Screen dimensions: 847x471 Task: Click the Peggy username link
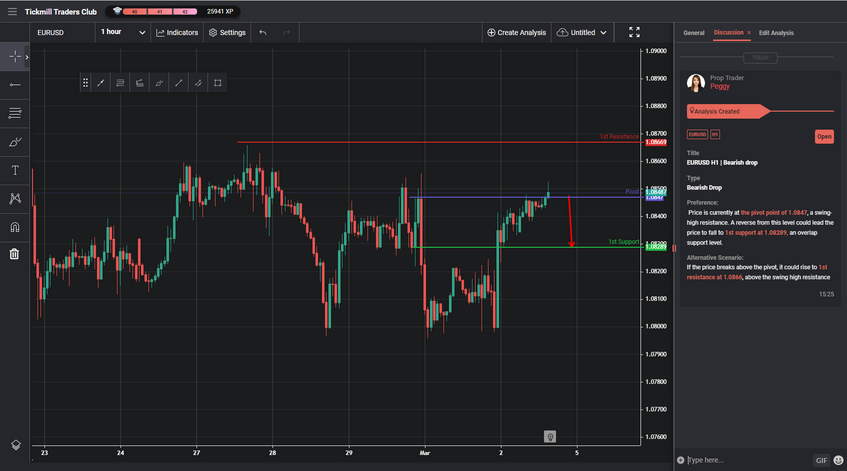click(720, 86)
